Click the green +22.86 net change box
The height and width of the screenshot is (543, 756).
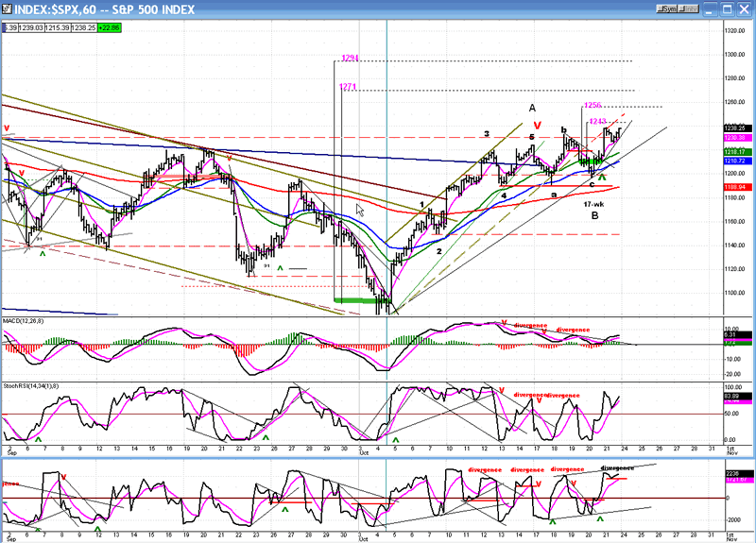(x=109, y=28)
